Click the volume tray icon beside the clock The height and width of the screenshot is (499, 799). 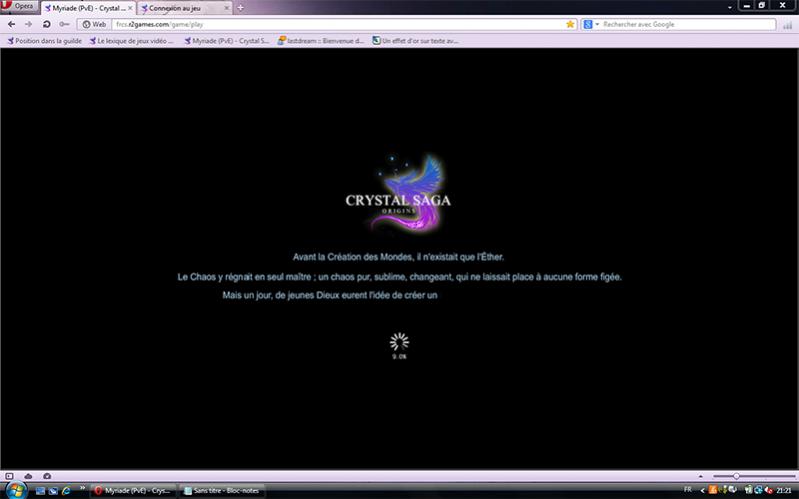[768, 490]
